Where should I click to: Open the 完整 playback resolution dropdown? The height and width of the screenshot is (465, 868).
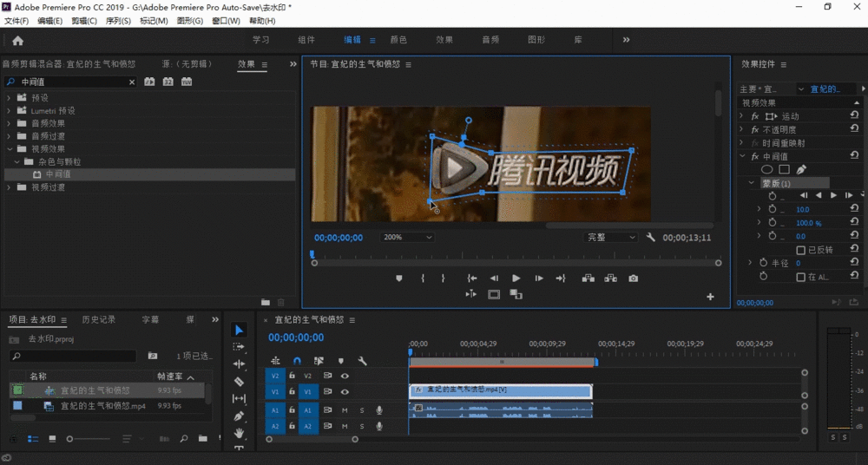610,237
